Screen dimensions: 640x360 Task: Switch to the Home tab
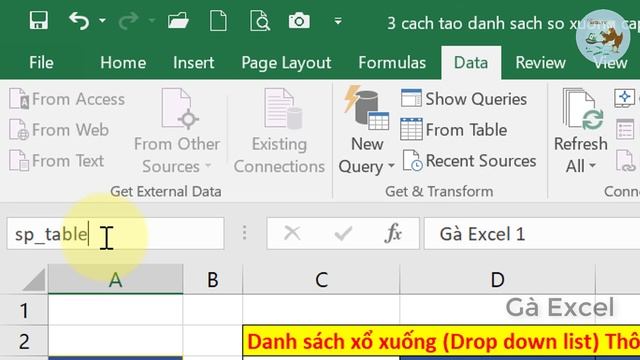(123, 63)
